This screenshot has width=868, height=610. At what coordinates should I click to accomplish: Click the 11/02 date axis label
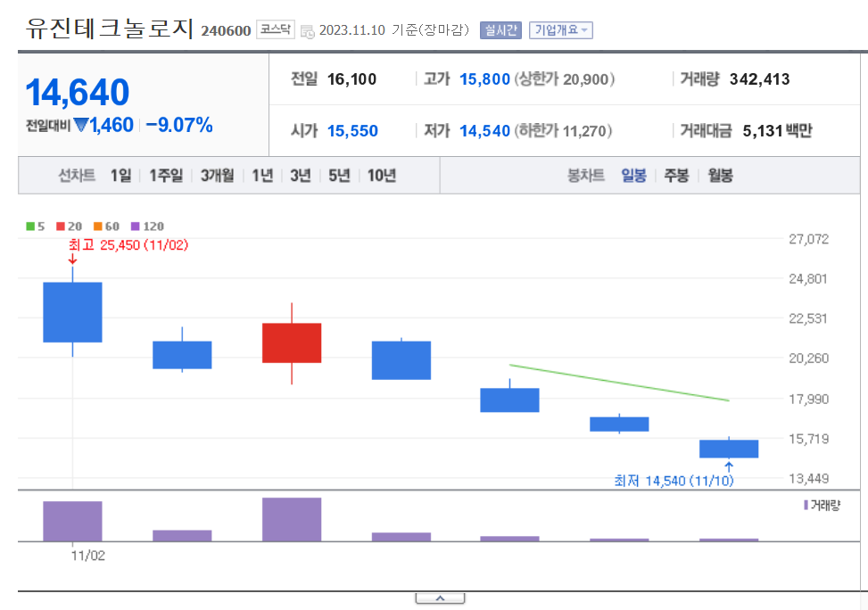(x=88, y=556)
